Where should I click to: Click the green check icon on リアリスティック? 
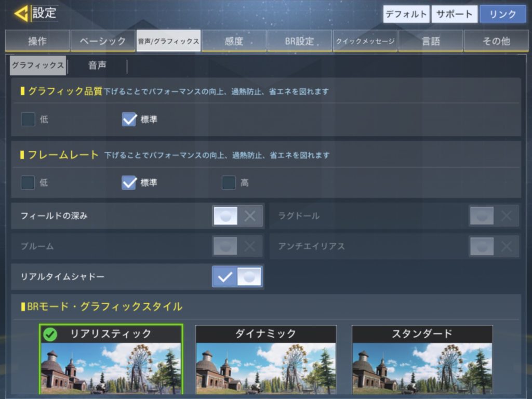tap(50, 335)
